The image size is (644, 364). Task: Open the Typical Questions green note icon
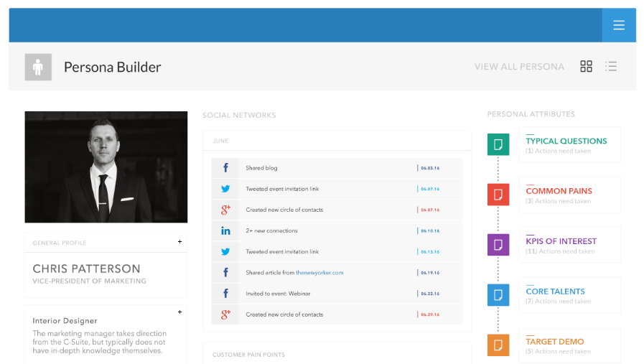498,144
